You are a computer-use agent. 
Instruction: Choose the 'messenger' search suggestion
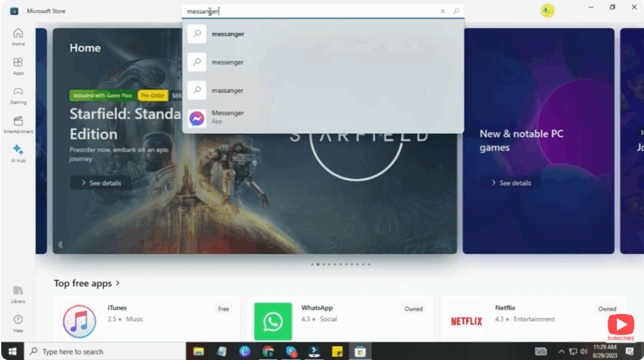coord(227,62)
